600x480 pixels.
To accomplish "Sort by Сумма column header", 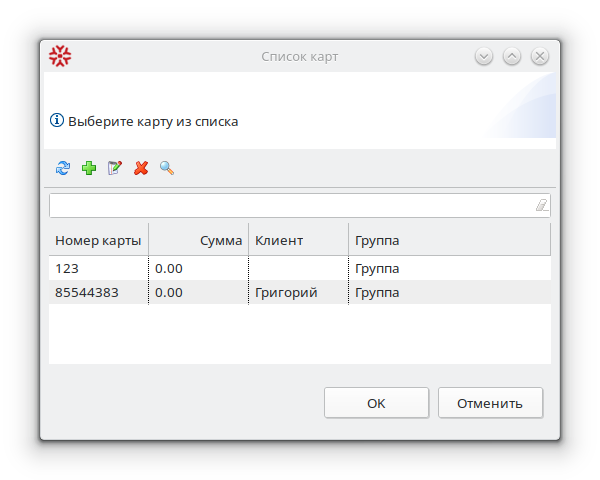I will pos(199,240).
